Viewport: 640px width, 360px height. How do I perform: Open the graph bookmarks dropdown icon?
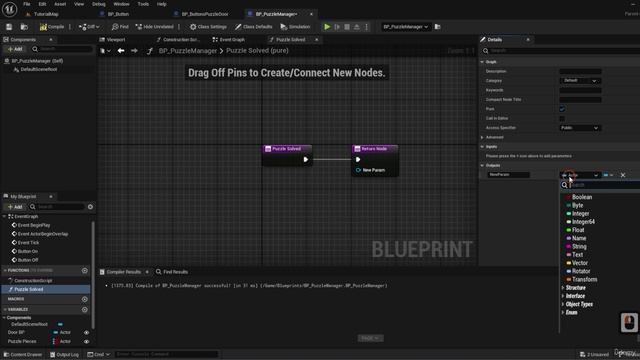(105, 51)
